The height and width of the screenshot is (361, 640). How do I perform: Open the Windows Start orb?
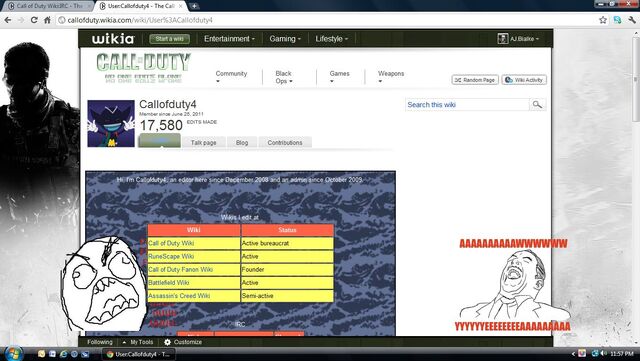pyautogui.click(x=13, y=354)
